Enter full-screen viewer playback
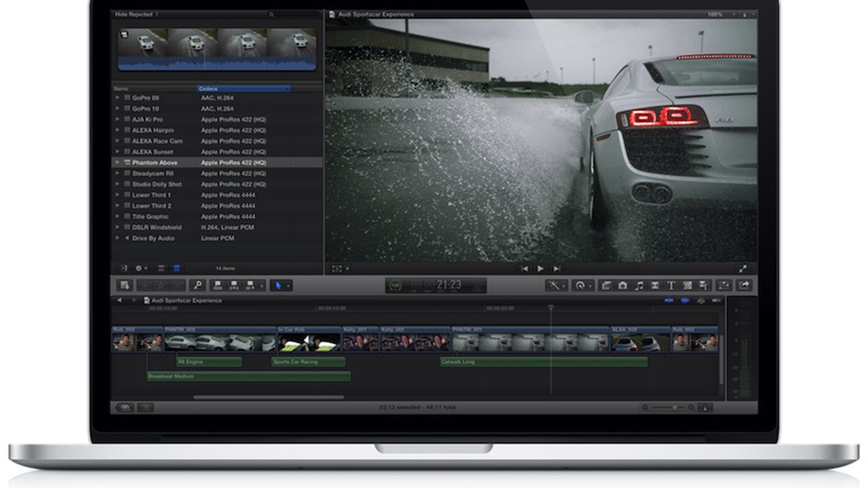This screenshot has width=868, height=488. click(743, 268)
